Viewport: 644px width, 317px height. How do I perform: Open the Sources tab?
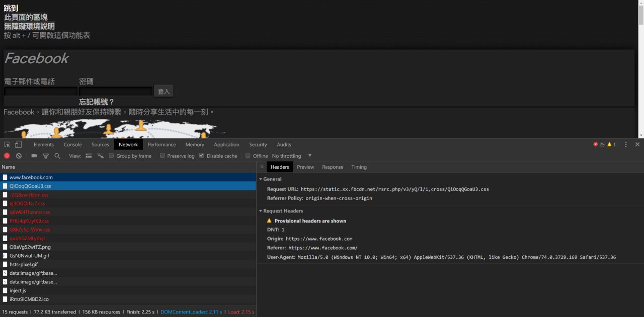pyautogui.click(x=100, y=144)
